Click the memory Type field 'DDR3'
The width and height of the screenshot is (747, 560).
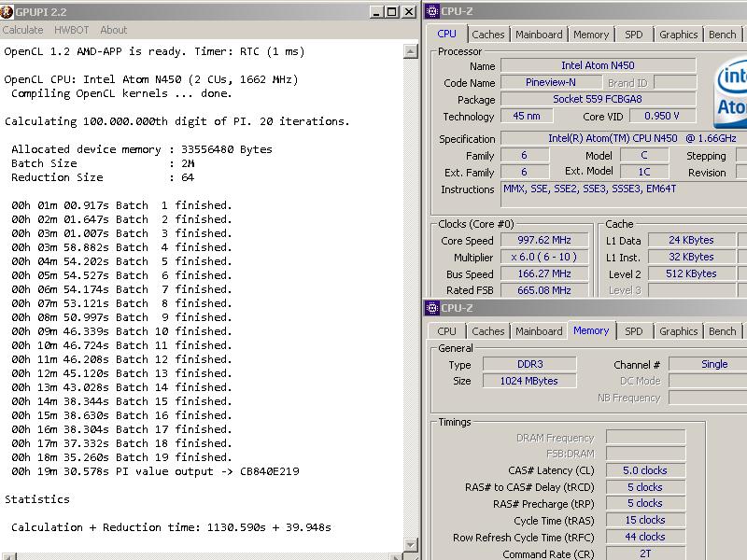pyautogui.click(x=529, y=364)
